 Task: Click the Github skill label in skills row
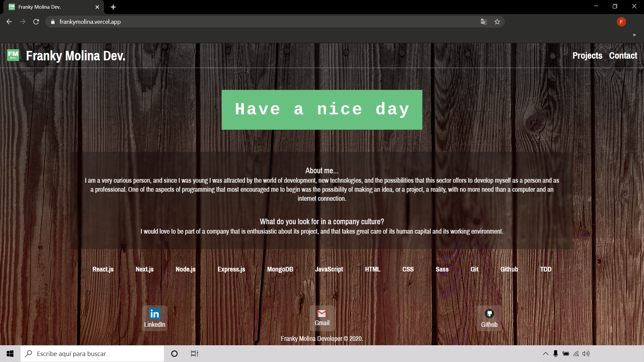pyautogui.click(x=509, y=269)
